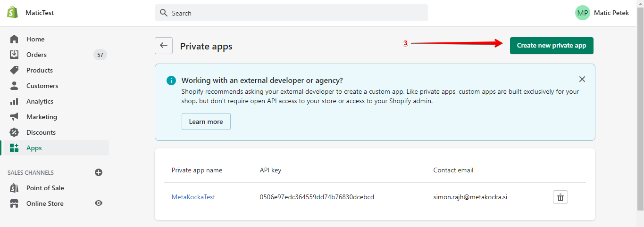Click the scrollbar up arrow
This screenshot has height=227, width=644.
[640, 4]
